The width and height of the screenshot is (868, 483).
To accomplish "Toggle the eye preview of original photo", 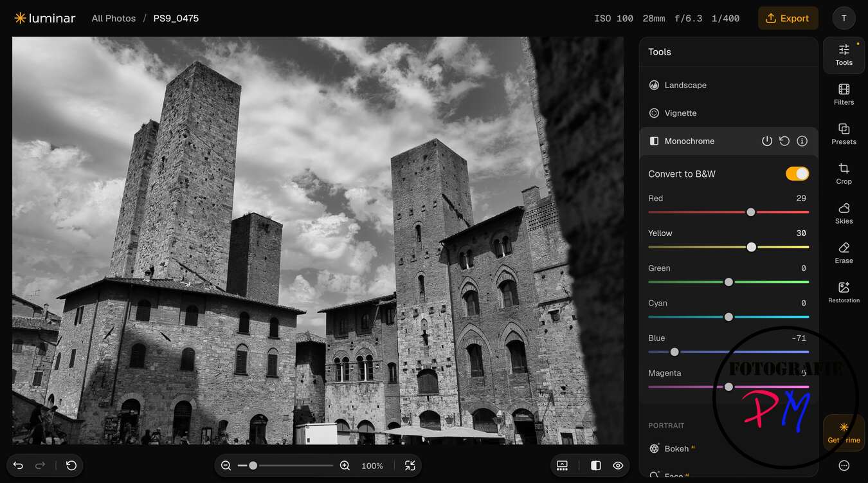I will 618,466.
